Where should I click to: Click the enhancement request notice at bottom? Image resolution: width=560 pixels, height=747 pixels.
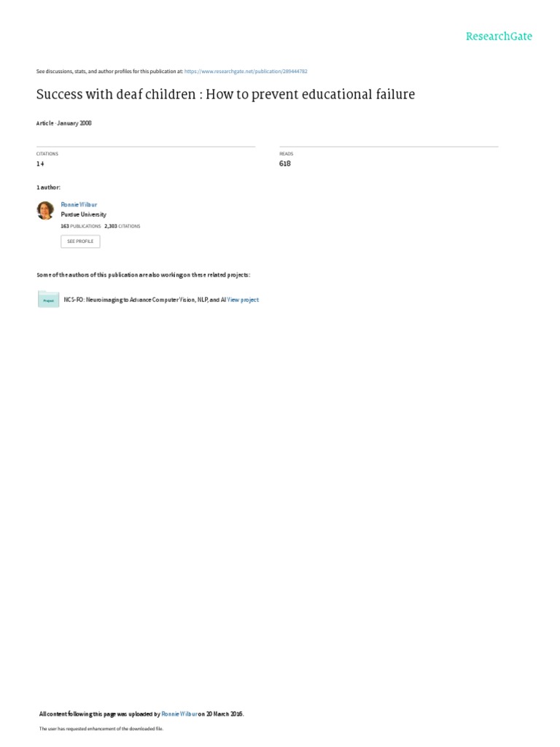point(101,729)
